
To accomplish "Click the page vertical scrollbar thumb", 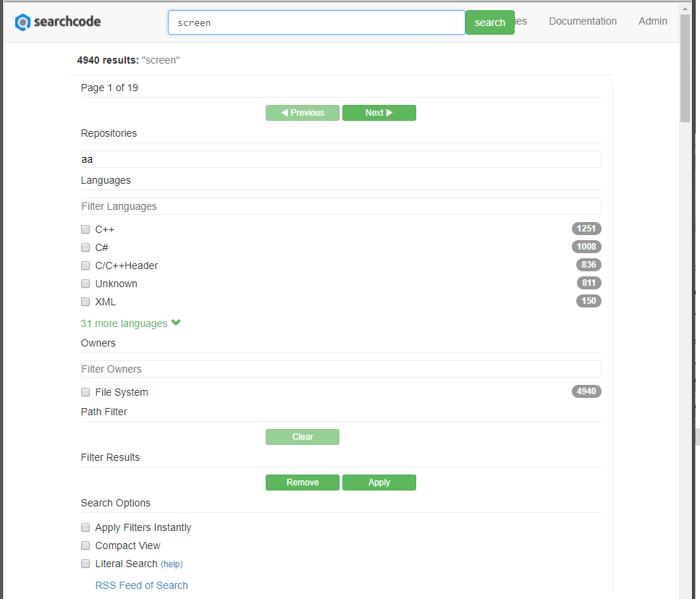I will point(685,68).
